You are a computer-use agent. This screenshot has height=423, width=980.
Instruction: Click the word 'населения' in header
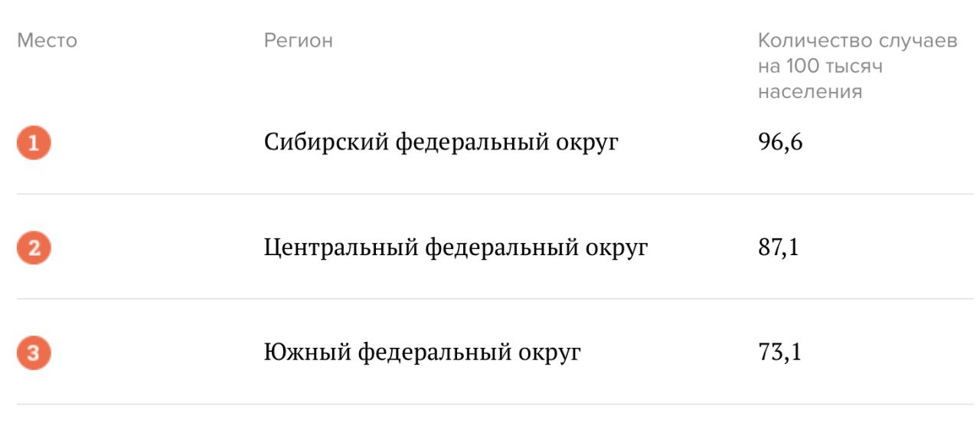coord(810,92)
